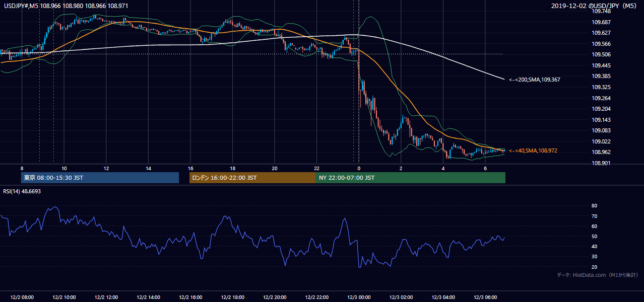
Task: Click the 12/2 18:00 time label
Action: [232, 297]
